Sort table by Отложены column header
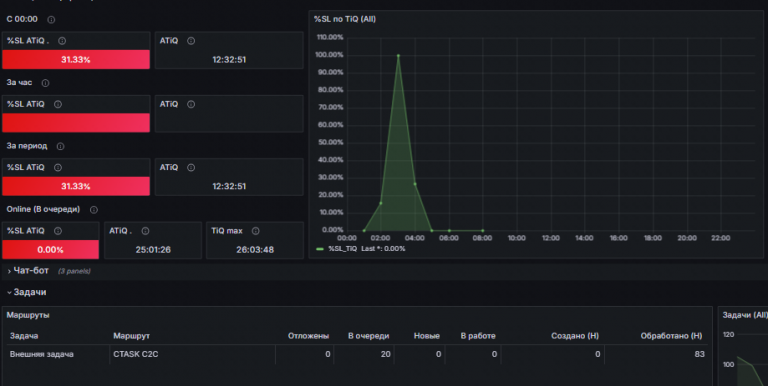This screenshot has height=386, width=768. pos(309,336)
